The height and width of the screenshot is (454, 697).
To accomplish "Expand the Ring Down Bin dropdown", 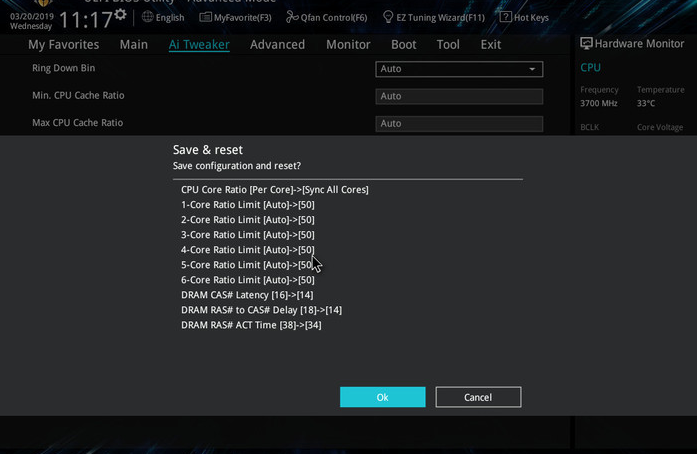I will pyautogui.click(x=459, y=69).
